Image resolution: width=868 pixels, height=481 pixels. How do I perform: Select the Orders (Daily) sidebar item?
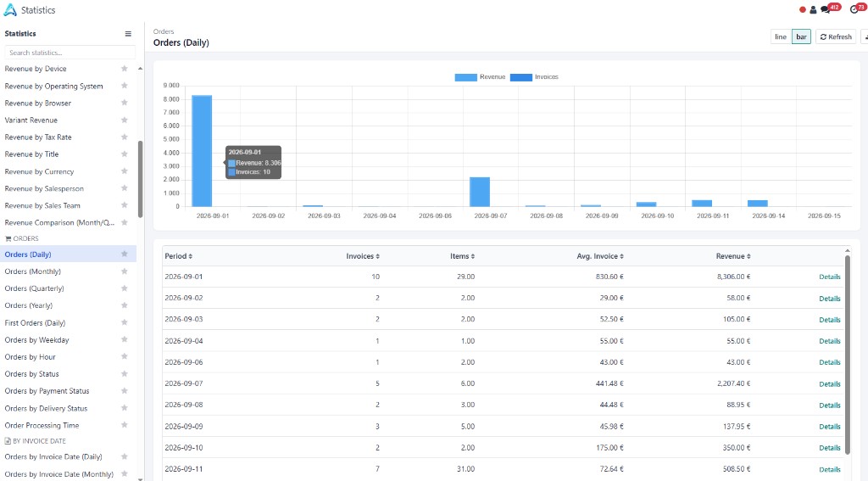point(70,254)
